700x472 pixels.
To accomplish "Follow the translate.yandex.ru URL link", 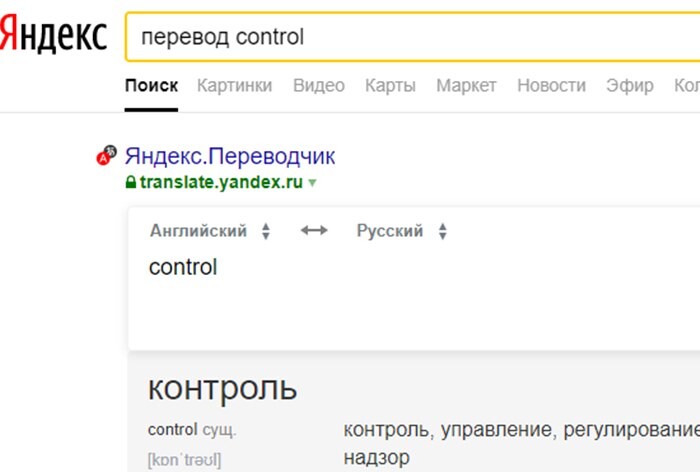I will point(221,183).
